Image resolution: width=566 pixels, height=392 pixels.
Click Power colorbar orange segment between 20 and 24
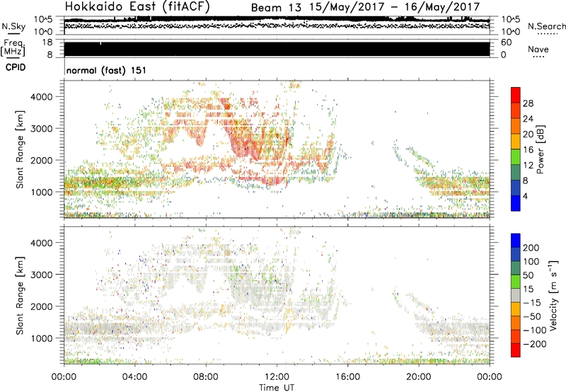pos(516,126)
